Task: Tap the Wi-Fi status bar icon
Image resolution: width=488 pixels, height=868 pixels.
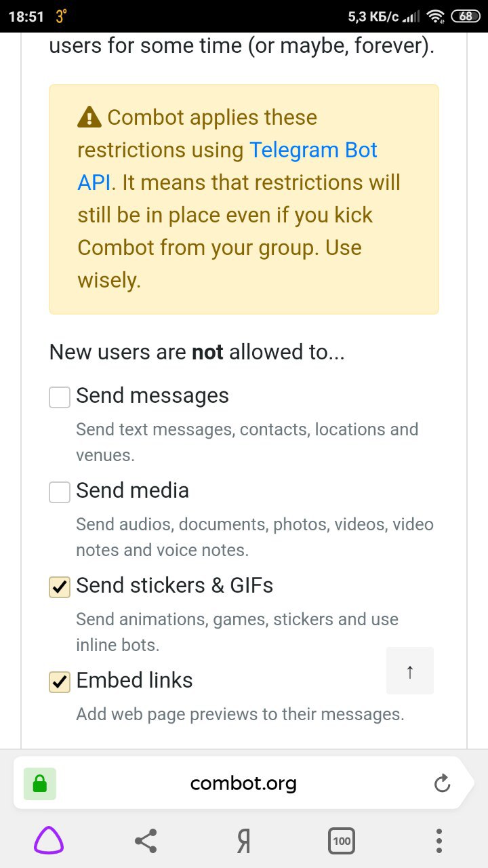Action: pos(436,16)
